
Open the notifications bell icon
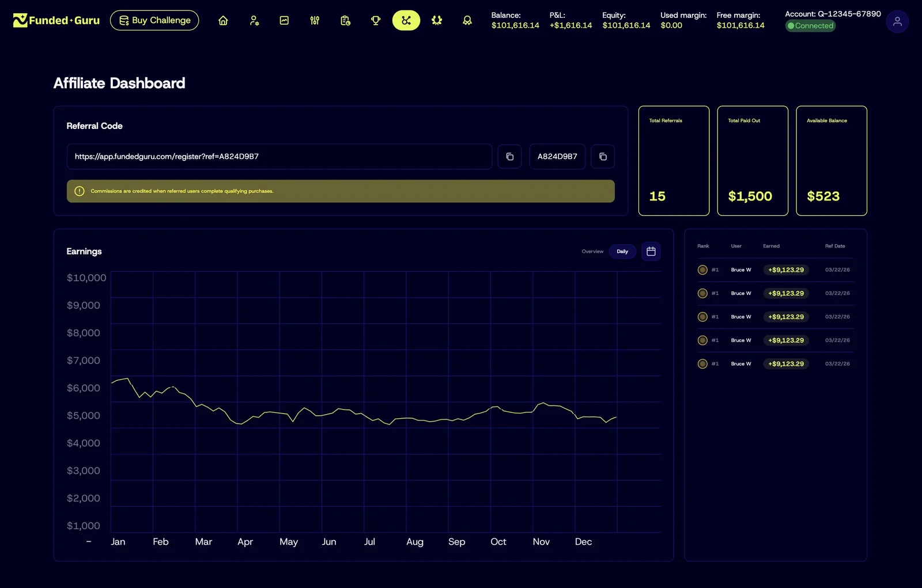coord(467,20)
